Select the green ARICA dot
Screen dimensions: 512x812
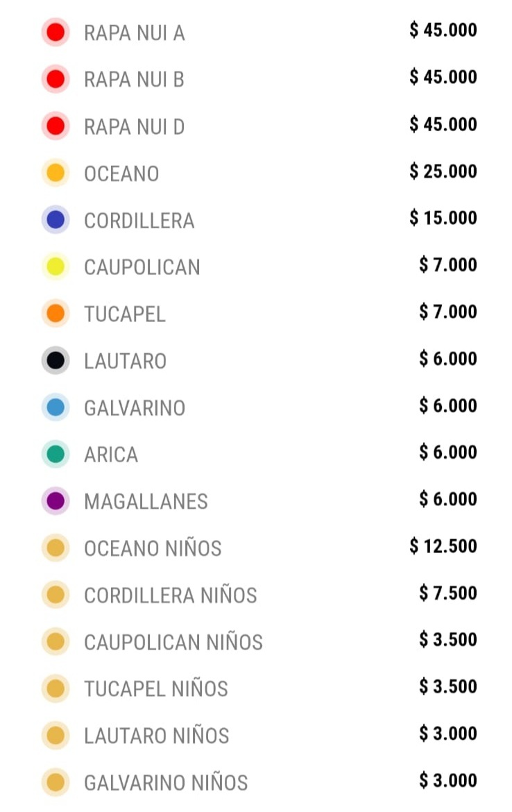pyautogui.click(x=56, y=454)
